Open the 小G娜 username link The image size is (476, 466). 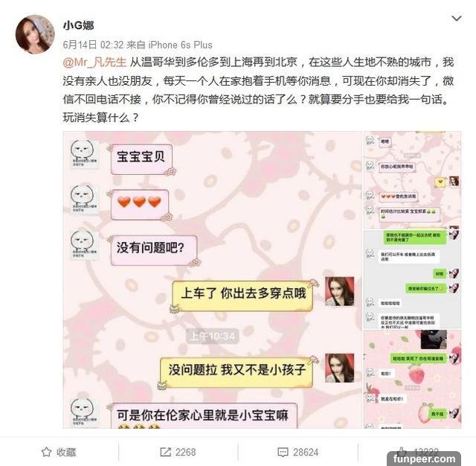click(78, 25)
